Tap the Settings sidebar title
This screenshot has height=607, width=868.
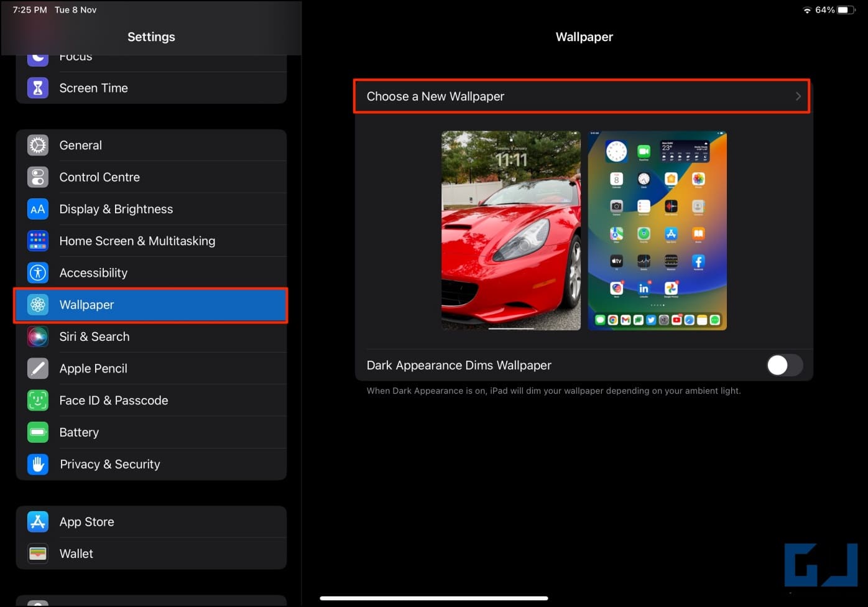[x=151, y=37]
